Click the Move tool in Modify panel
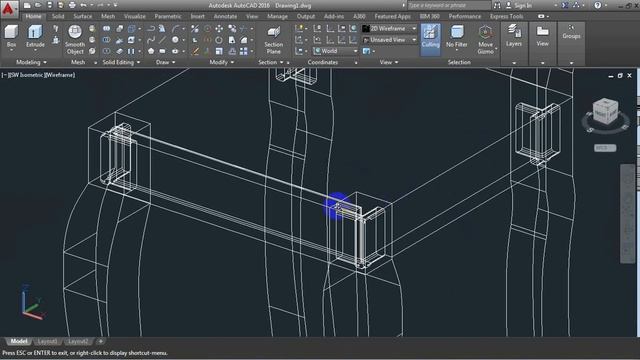The height and width of the screenshot is (360, 640). pos(219,29)
